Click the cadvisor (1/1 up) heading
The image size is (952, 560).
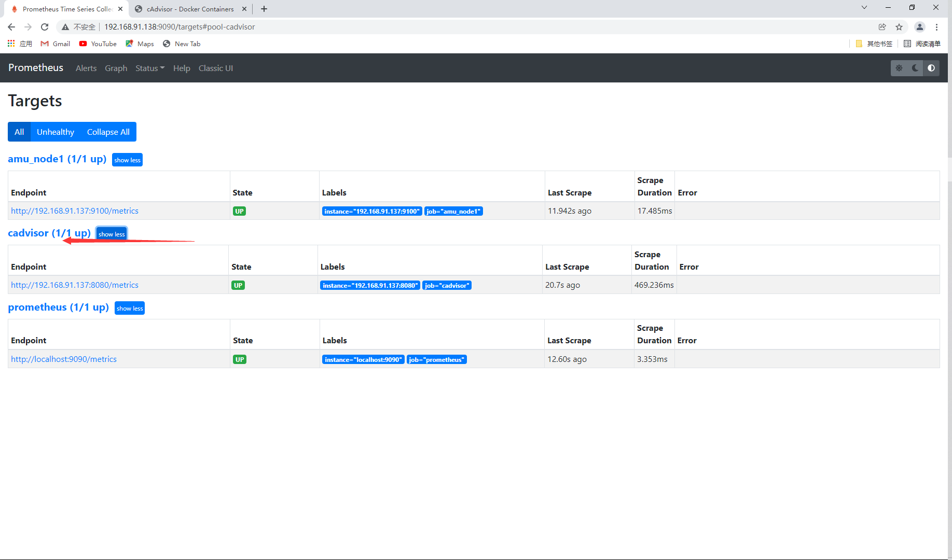49,233
